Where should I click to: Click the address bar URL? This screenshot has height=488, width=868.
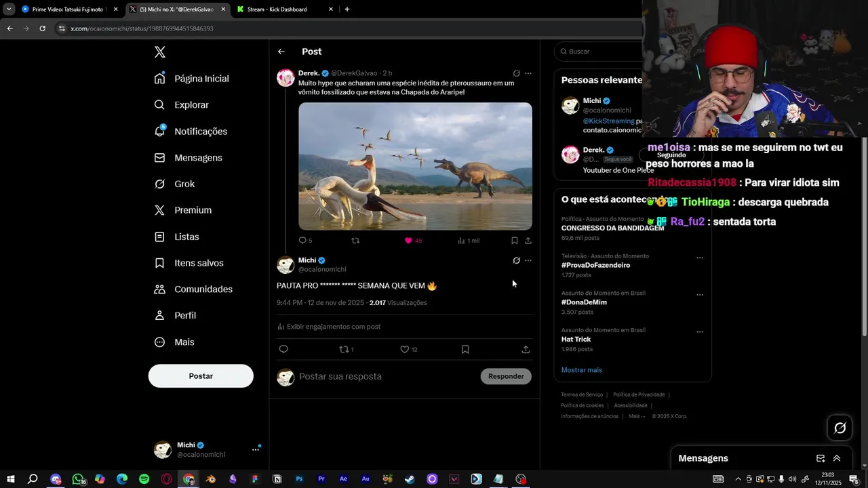[142, 28]
